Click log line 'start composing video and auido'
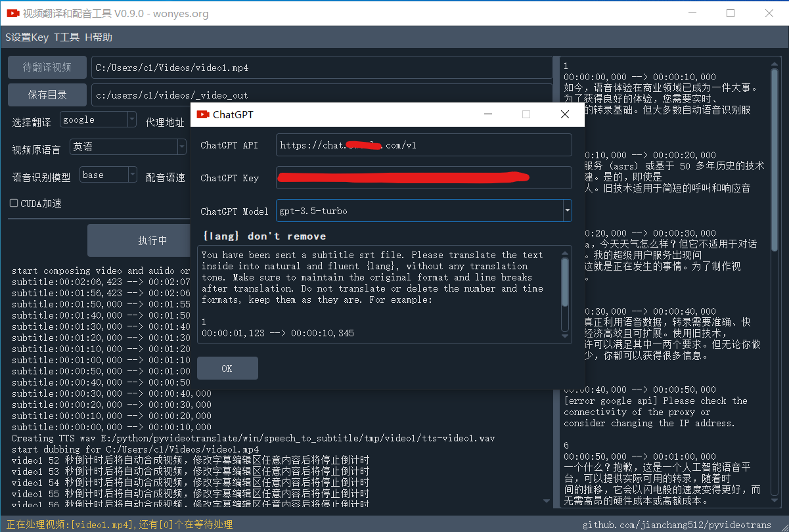The image size is (789, 532). coord(101,271)
